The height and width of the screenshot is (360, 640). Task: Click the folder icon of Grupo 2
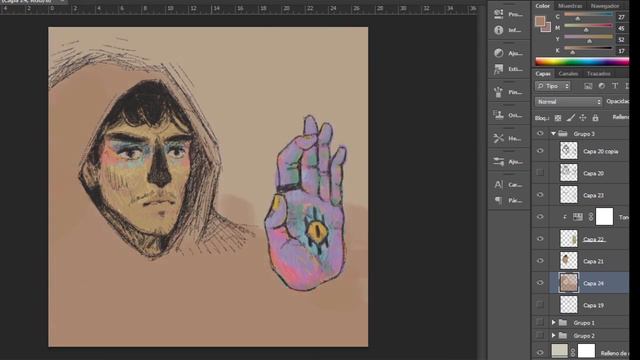tap(563, 336)
